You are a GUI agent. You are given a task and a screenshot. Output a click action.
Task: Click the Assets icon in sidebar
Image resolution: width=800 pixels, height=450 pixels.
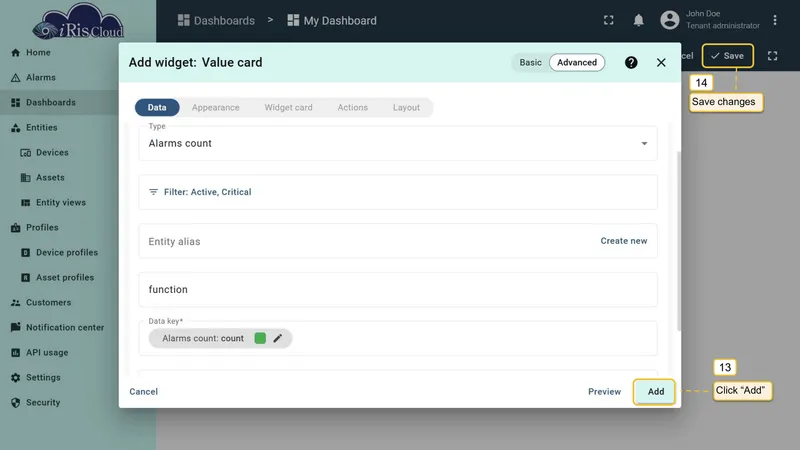tap(26, 178)
